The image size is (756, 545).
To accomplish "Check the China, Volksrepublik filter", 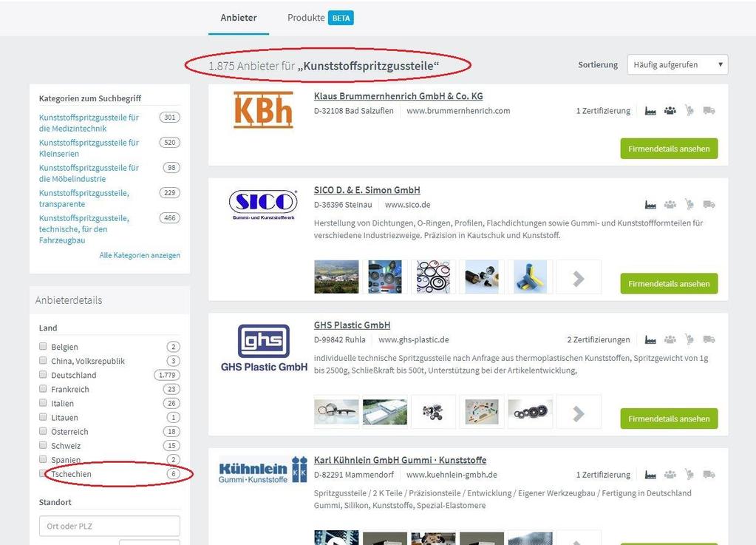I will (43, 360).
